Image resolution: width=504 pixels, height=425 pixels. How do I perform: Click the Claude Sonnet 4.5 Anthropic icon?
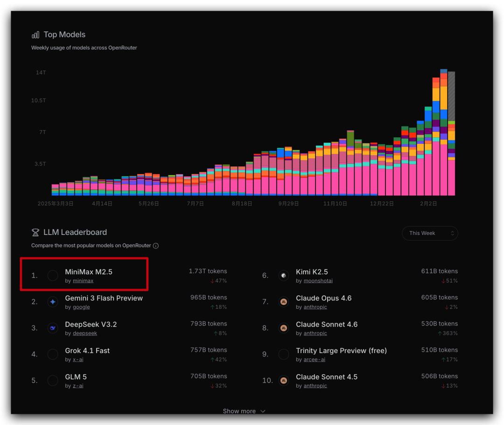coord(283,381)
